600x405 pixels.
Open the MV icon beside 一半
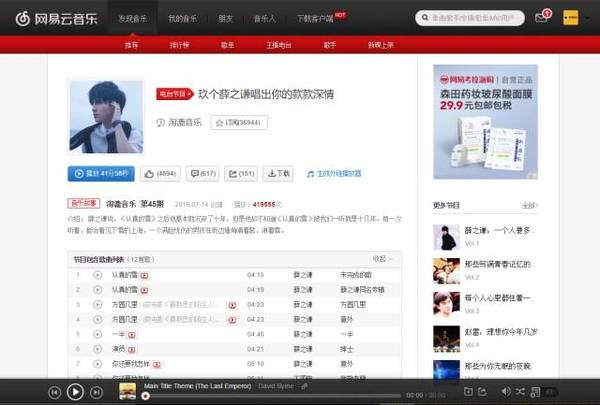click(132, 335)
